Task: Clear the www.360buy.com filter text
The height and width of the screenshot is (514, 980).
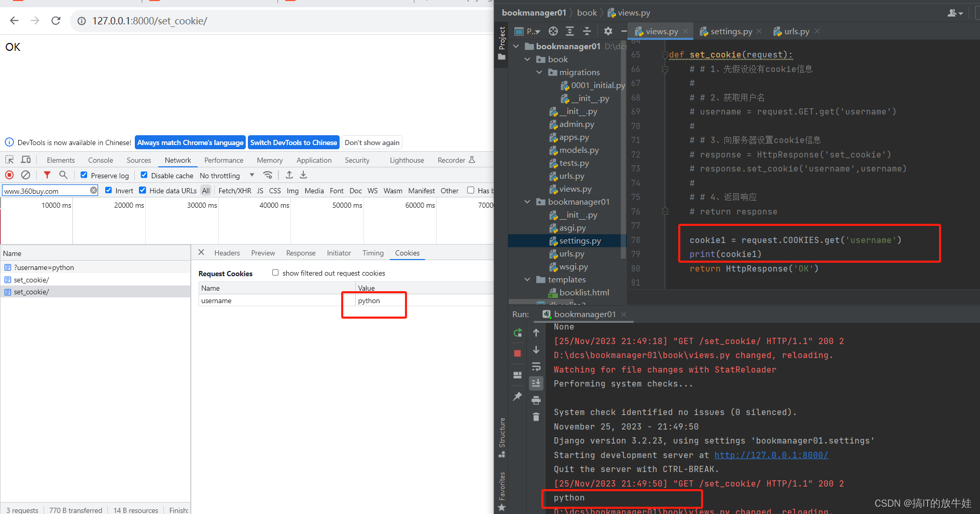Action: pyautogui.click(x=93, y=190)
